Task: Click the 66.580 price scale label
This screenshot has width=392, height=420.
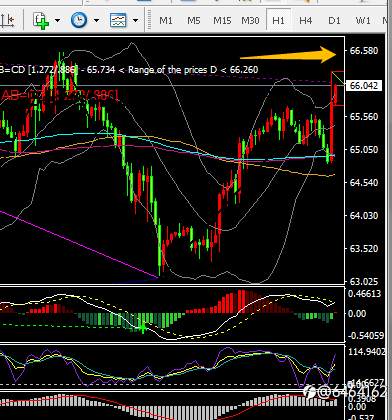Action: tap(364, 51)
